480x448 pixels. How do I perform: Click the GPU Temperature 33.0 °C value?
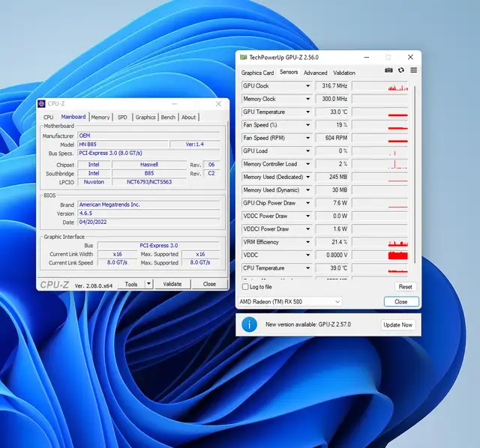pos(331,112)
